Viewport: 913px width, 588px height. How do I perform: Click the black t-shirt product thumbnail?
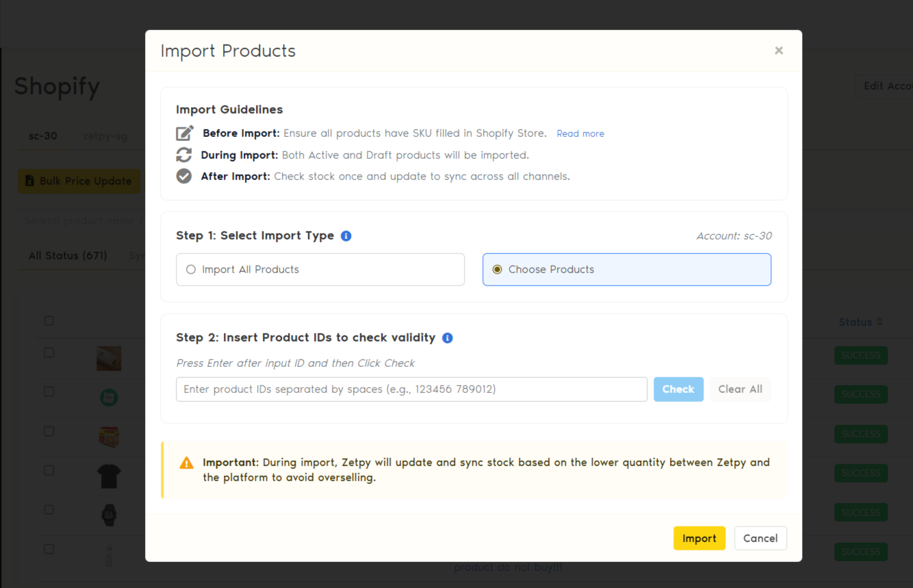pyautogui.click(x=109, y=476)
